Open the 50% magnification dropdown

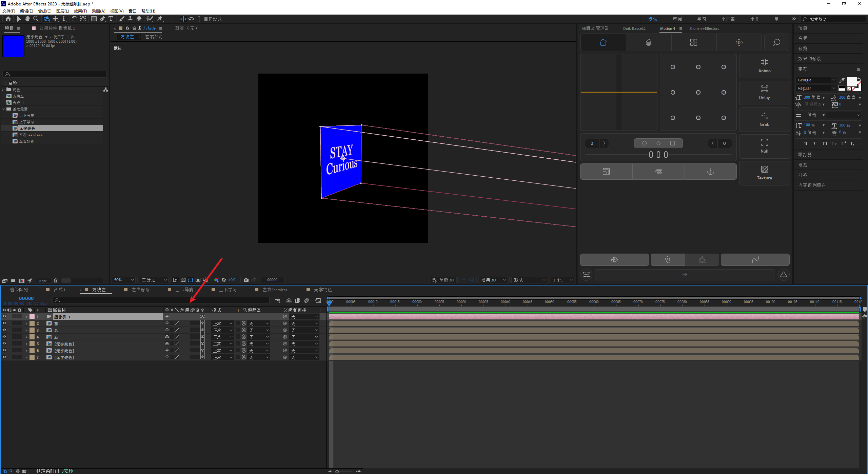point(124,280)
